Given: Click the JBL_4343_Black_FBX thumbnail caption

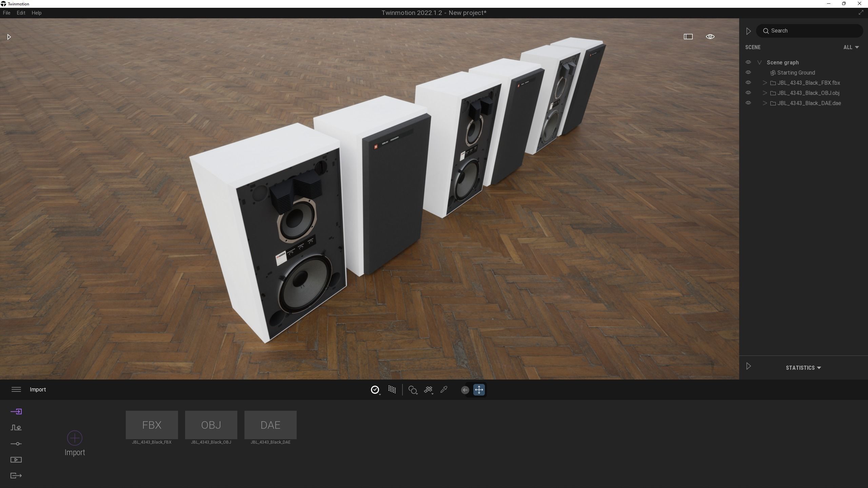Looking at the screenshot, I should [152, 442].
